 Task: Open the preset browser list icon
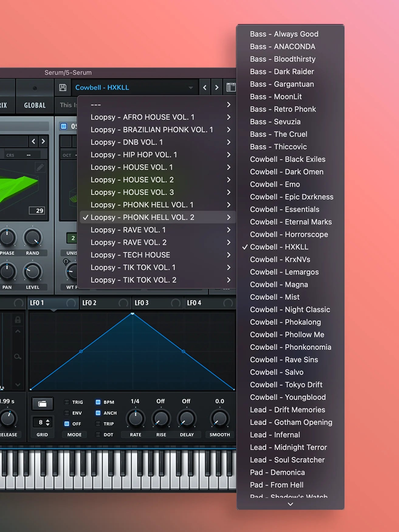pyautogui.click(x=231, y=88)
